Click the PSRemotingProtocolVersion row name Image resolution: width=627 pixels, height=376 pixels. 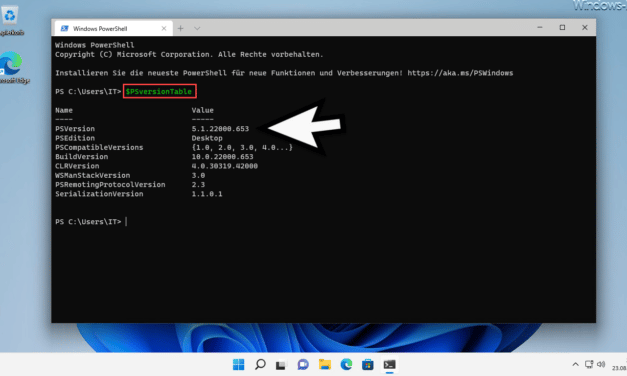[x=110, y=184]
